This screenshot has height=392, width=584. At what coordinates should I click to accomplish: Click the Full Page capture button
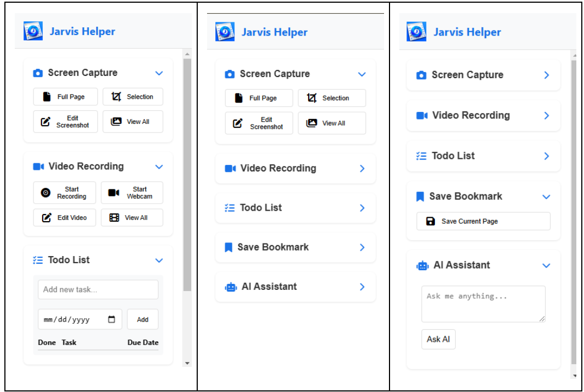click(x=65, y=97)
